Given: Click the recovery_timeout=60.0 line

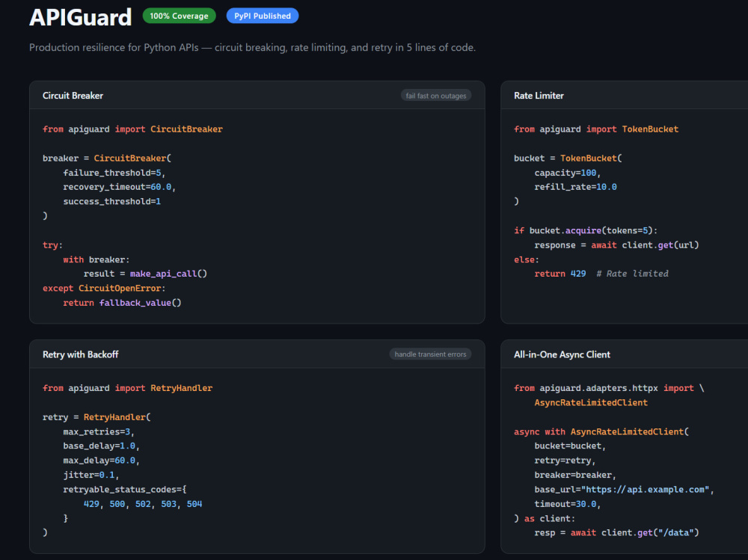Looking at the screenshot, I should click(119, 187).
